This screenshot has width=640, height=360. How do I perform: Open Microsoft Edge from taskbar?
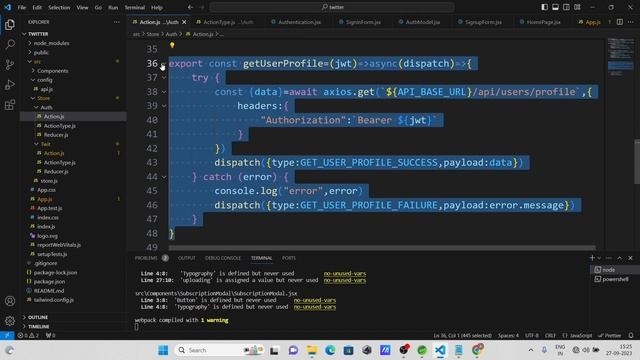pyautogui.click(x=330, y=350)
